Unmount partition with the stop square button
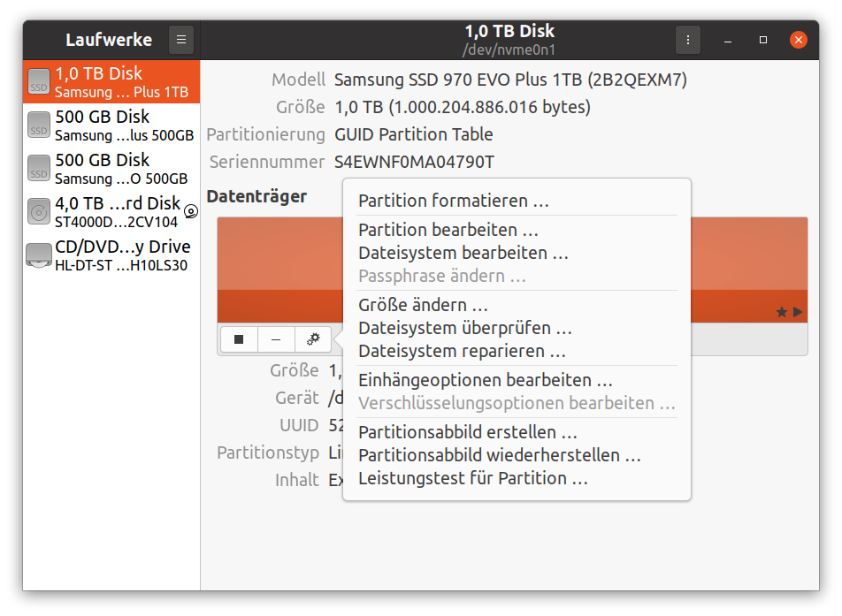 click(x=239, y=339)
